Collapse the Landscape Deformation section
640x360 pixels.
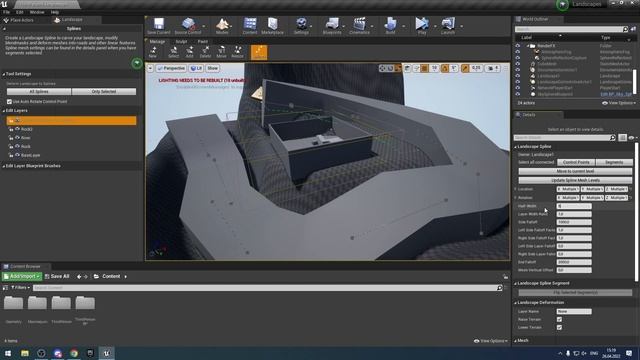(516, 303)
